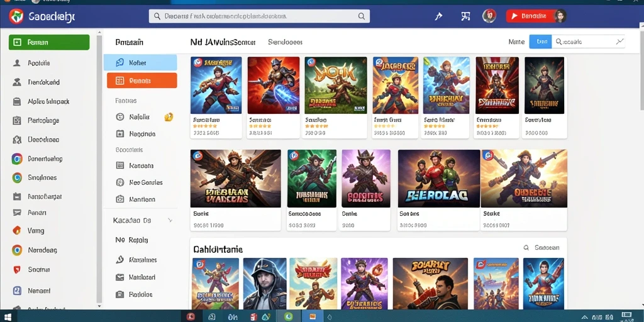Click the person icon beside Aootolia
Image resolution: width=644 pixels, height=322 pixels.
pyautogui.click(x=17, y=64)
